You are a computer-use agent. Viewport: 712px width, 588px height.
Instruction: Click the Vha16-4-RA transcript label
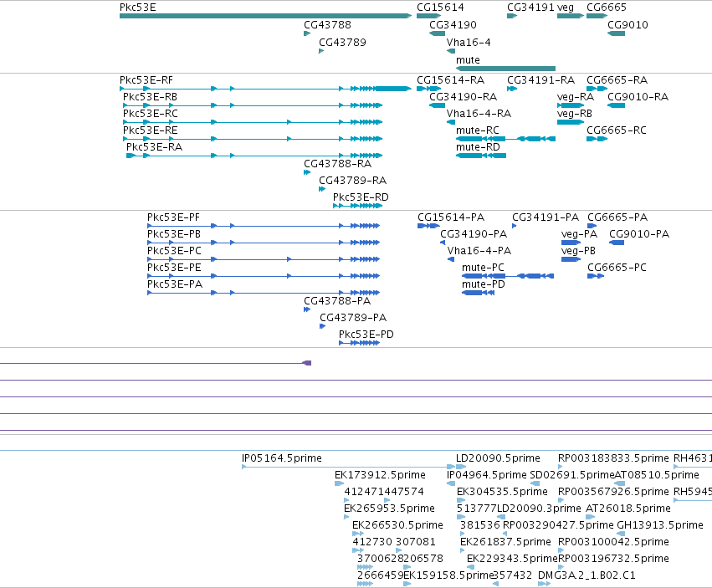point(479,114)
